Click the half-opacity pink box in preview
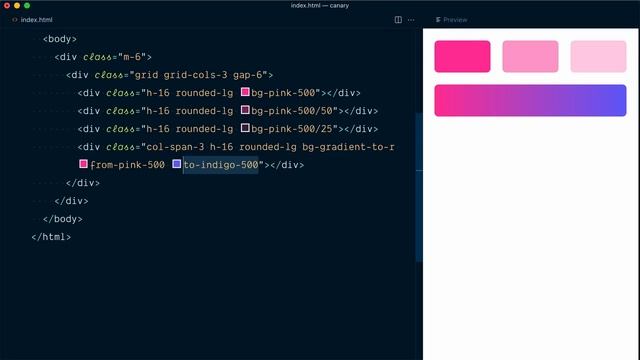The width and height of the screenshot is (640, 360). [530, 56]
